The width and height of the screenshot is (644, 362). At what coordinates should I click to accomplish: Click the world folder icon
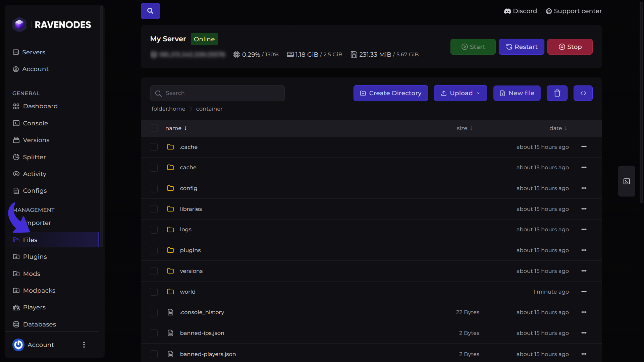click(x=170, y=292)
